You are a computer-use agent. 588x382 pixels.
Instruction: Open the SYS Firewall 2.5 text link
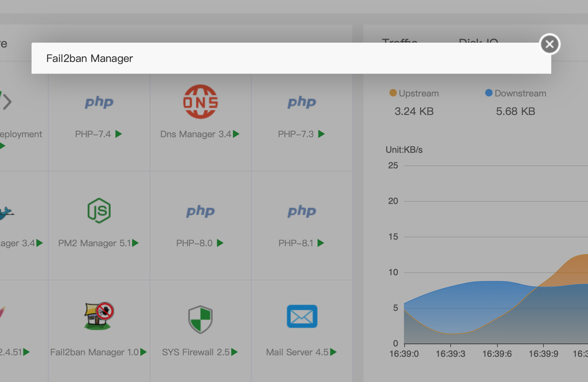pos(196,352)
